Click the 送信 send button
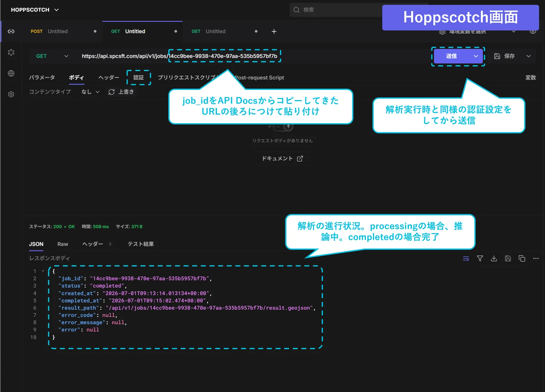Image resolution: width=545 pixels, height=392 pixels. pyautogui.click(x=451, y=56)
